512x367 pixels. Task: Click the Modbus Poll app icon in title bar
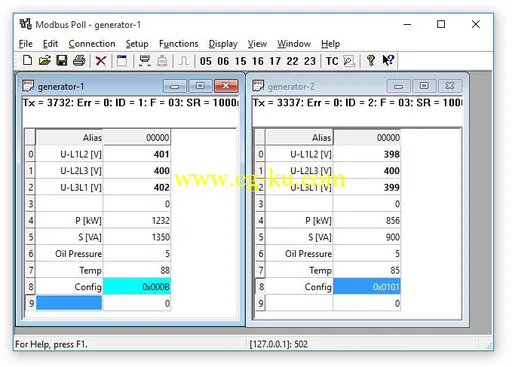[x=25, y=24]
